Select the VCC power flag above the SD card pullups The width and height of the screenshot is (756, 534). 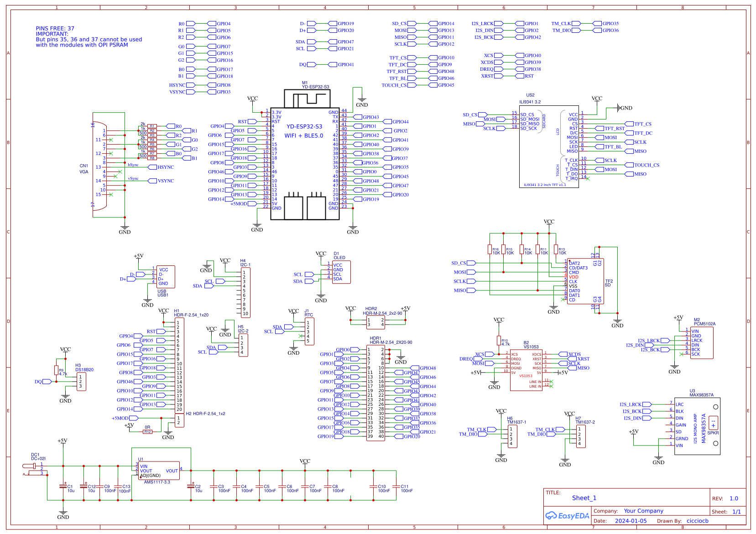548,222
